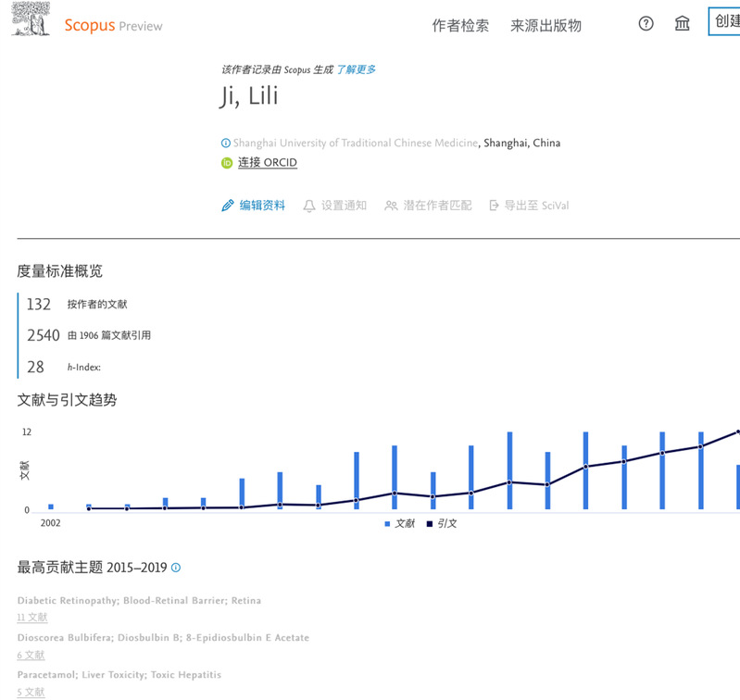Open 11 文献 under Diabetic Retinopathy topic
The width and height of the screenshot is (740, 700).
[x=32, y=618]
